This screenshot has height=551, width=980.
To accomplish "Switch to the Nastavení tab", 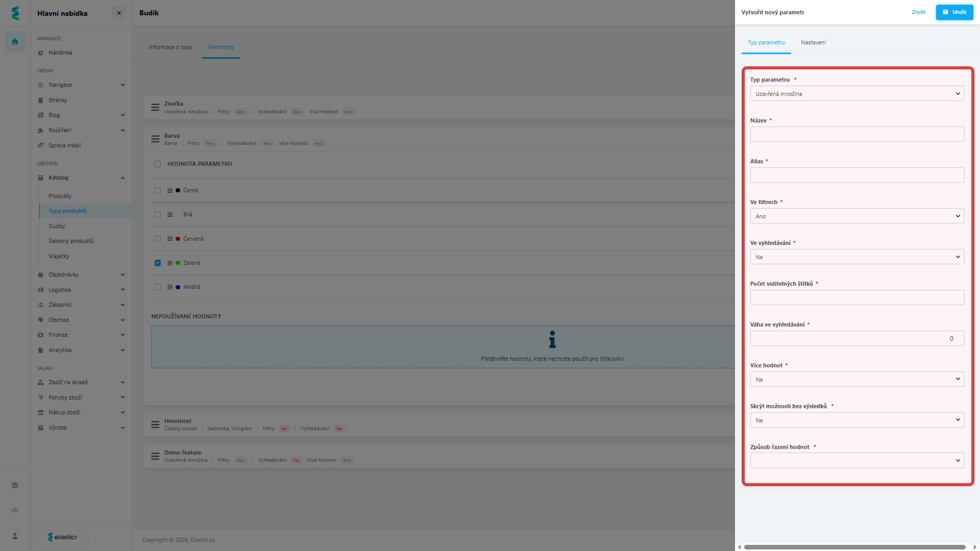I will 813,42.
